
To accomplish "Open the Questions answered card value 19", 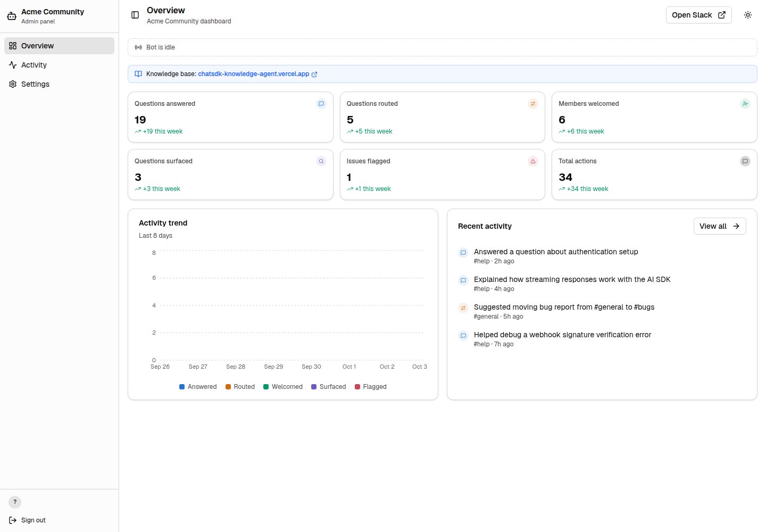I will [140, 120].
